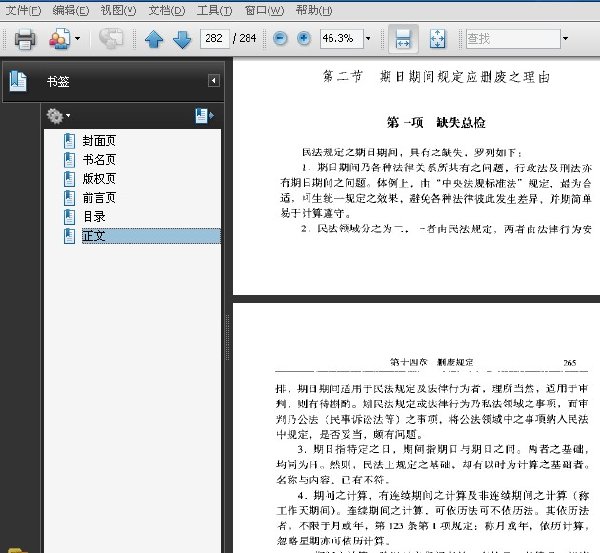Select the 封面页 bookmark
The width and height of the screenshot is (600, 553).
point(99,141)
